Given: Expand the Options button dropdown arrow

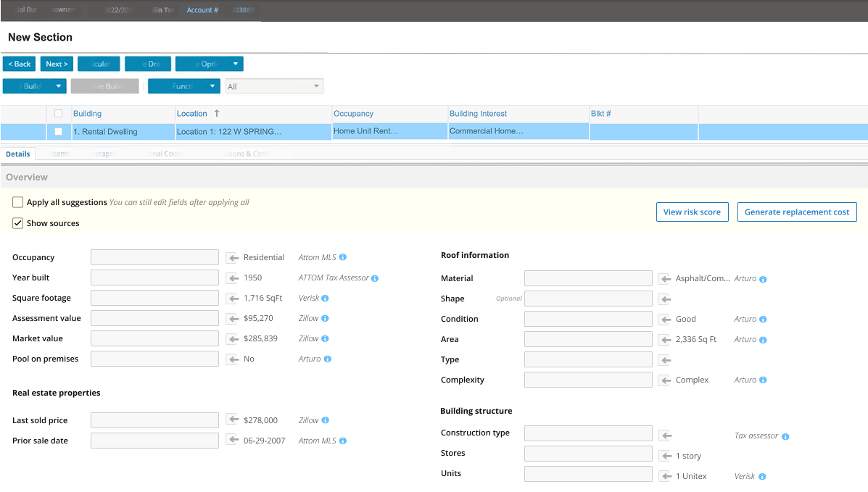Looking at the screenshot, I should [233, 63].
